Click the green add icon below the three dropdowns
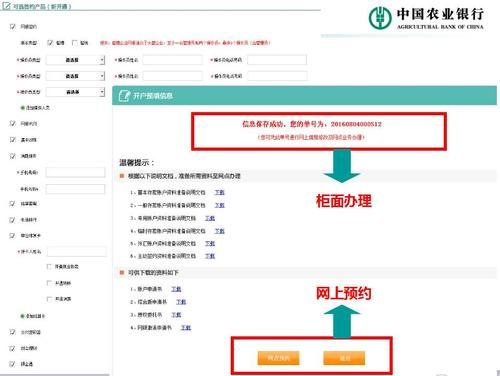500x376 pixels. coord(23,108)
